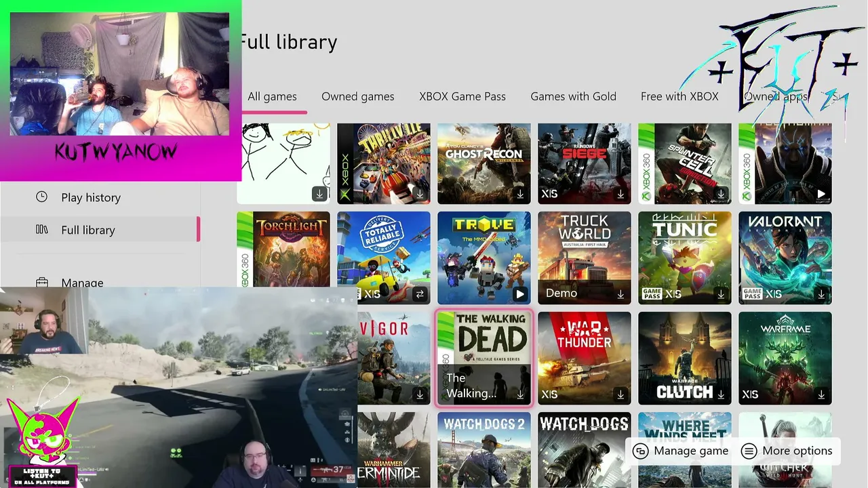Image resolution: width=868 pixels, height=488 pixels.
Task: Click the 'Full library' page heading
Action: [289, 42]
